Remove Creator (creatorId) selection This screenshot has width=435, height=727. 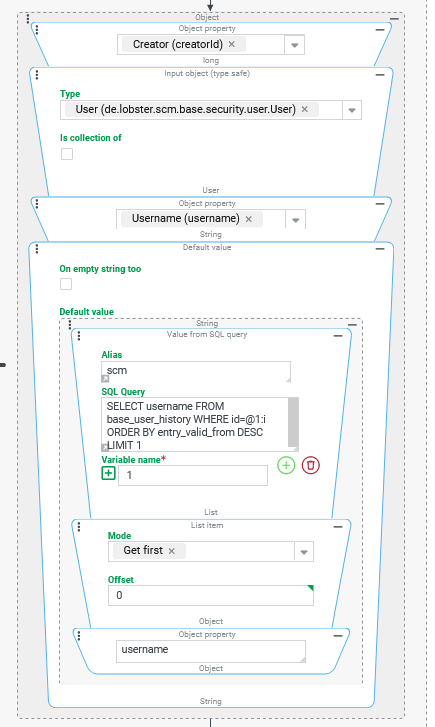(x=232, y=44)
